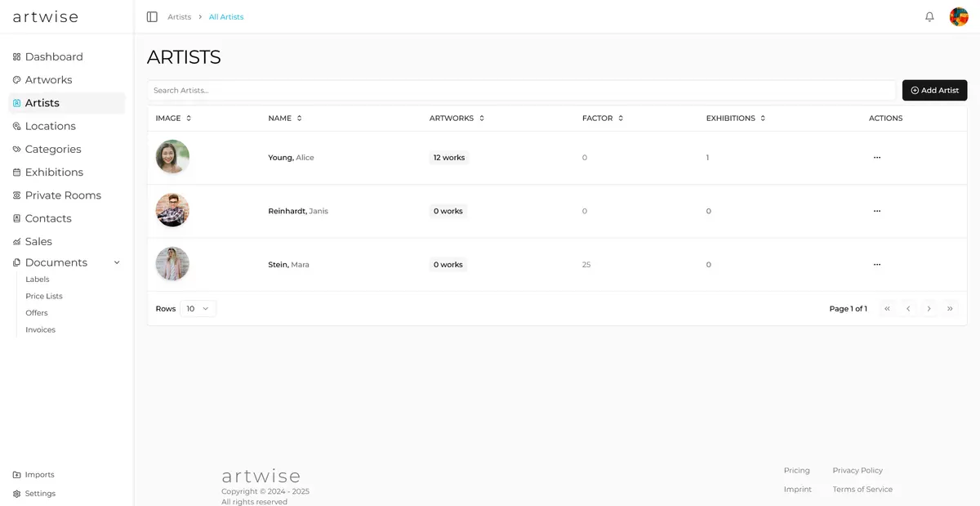
Task: Open the actions menu for Alice Young
Action: coord(877,157)
